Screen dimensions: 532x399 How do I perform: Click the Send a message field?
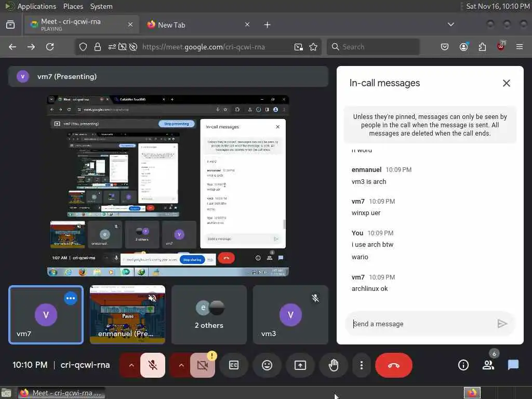coord(421,324)
